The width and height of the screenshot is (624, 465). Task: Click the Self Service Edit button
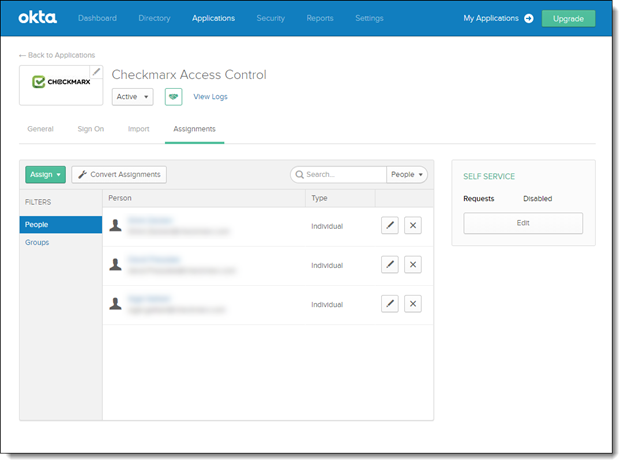pos(523,223)
